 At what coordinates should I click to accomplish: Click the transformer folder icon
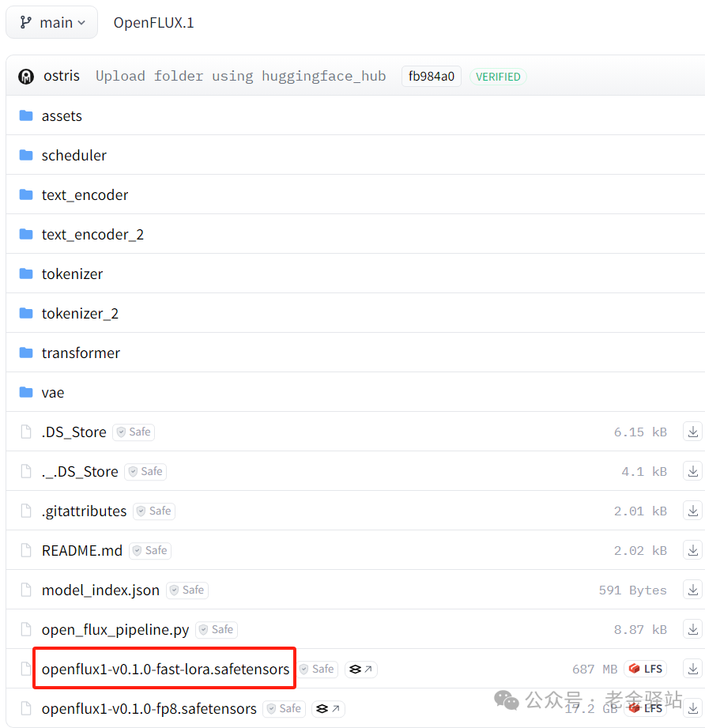26,353
